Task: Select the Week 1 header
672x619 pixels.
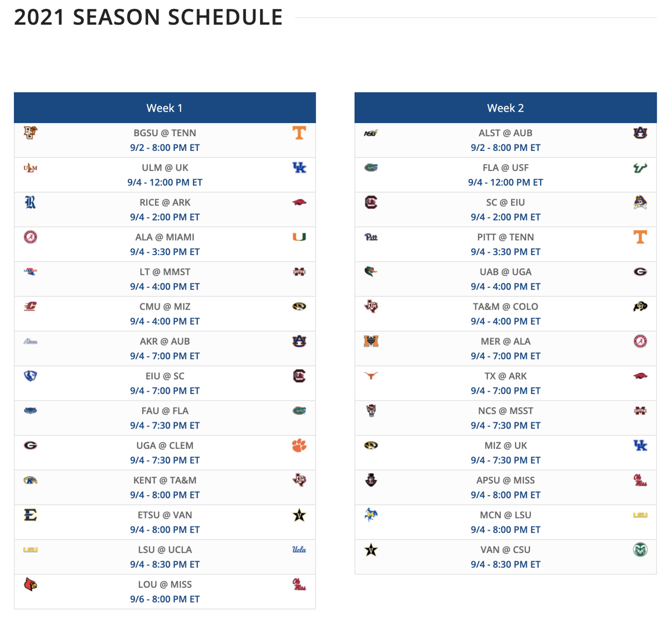Action: click(165, 108)
